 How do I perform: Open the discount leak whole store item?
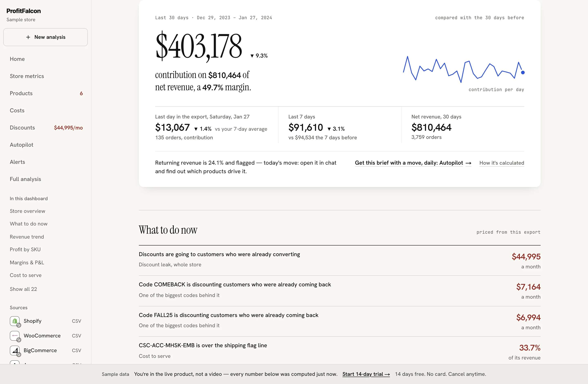point(340,260)
